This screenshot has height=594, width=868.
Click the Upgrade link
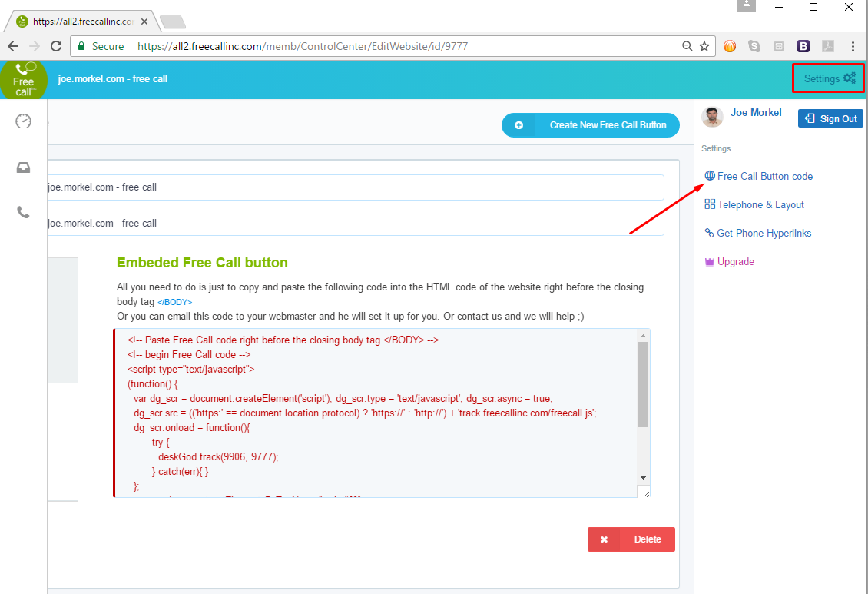click(729, 262)
